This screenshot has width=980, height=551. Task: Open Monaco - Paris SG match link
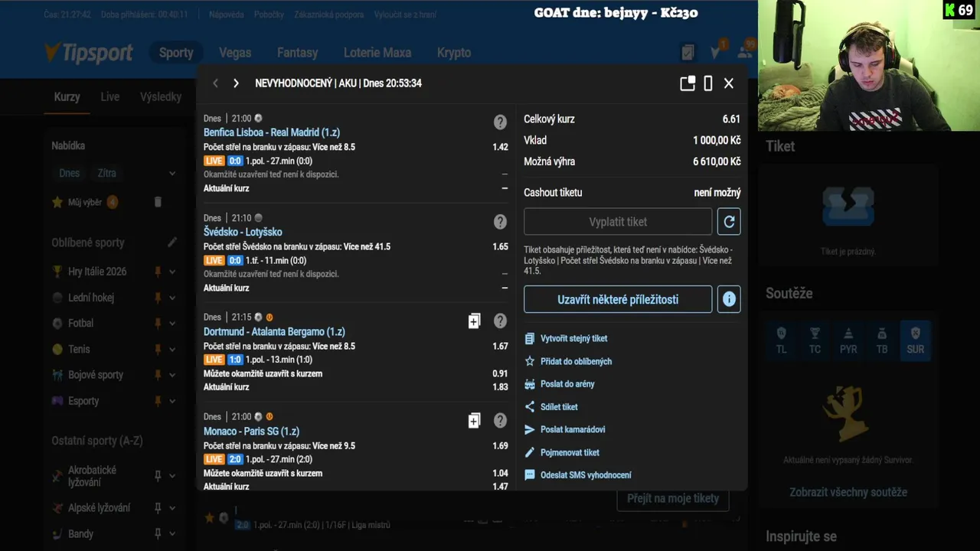point(251,431)
